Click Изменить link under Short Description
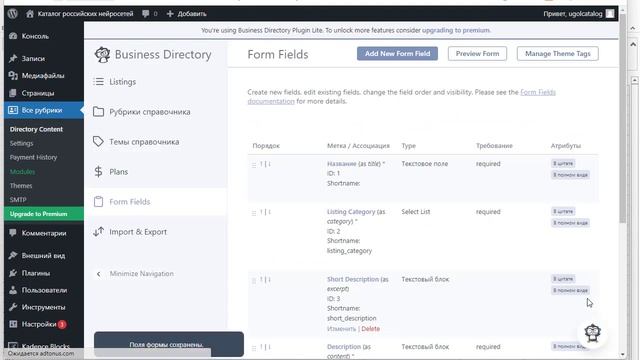The image size is (640, 360). [341, 329]
